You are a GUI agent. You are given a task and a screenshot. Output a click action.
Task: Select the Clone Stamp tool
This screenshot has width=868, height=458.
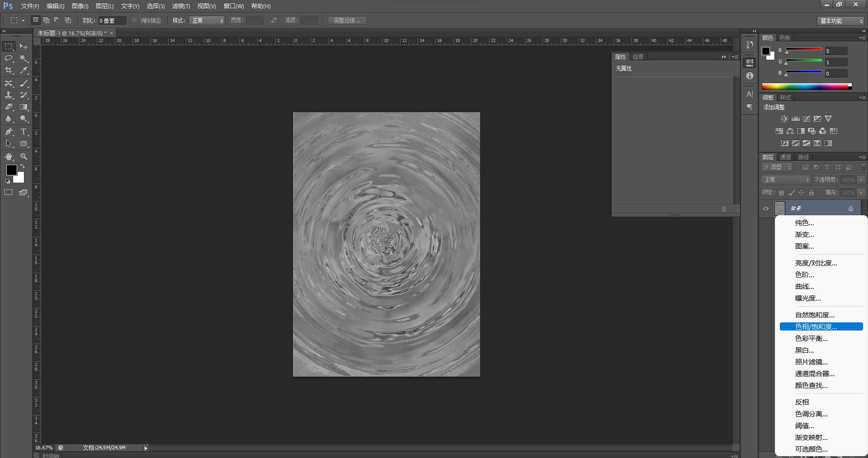(x=9, y=95)
